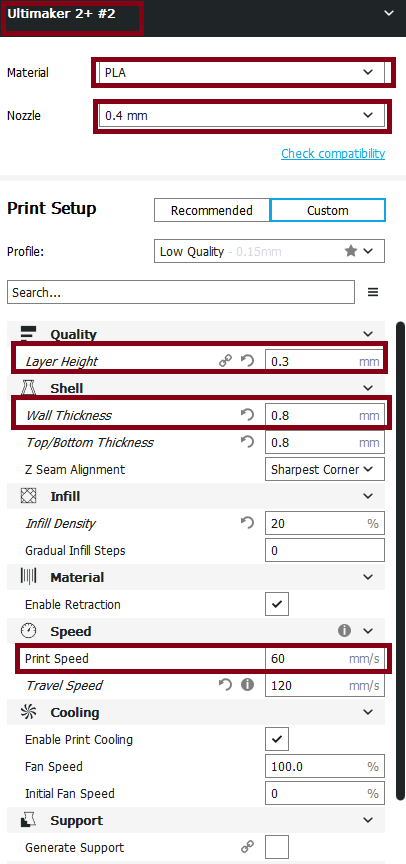The image size is (406, 864).
Task: Open the Material PLA dropdown
Action: pyautogui.click(x=242, y=72)
